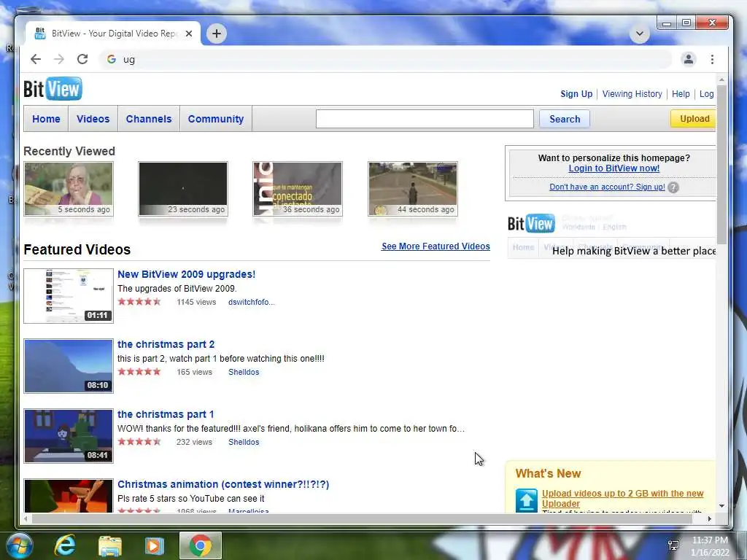Click the network tray icon
The width and height of the screenshot is (747, 560).
coord(673,545)
